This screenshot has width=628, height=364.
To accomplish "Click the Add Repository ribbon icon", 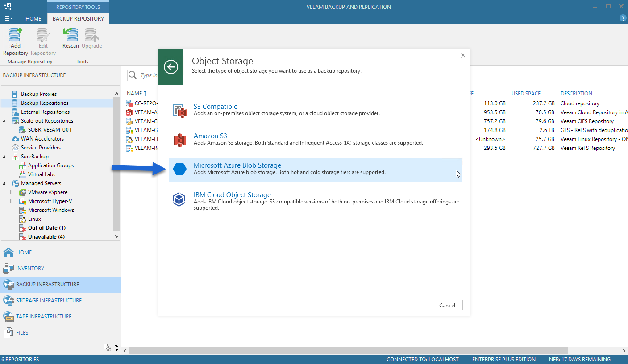I will pyautogui.click(x=15, y=35).
